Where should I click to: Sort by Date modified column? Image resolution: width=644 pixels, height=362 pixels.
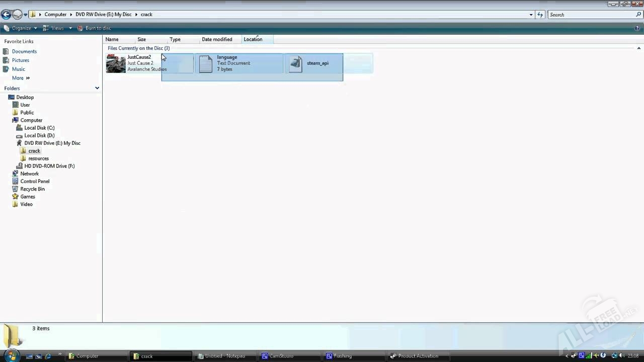click(217, 39)
